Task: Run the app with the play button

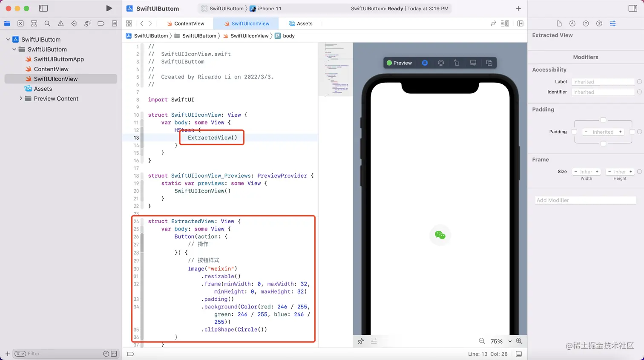Action: click(x=109, y=8)
